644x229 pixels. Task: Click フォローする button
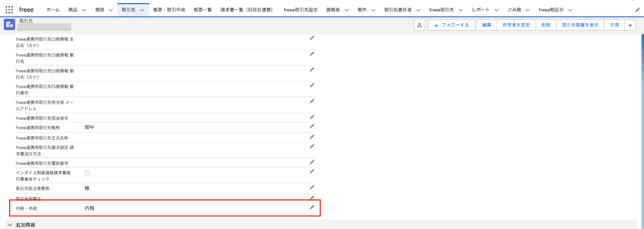click(451, 25)
